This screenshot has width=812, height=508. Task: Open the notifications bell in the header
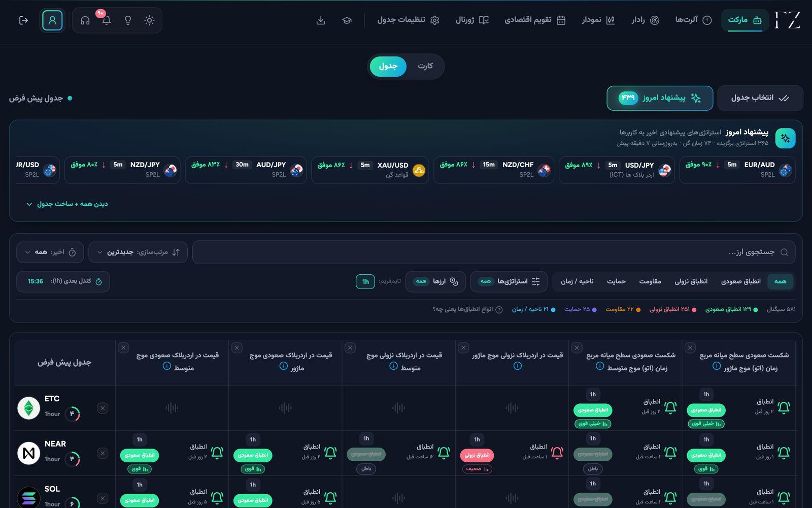[x=107, y=20]
